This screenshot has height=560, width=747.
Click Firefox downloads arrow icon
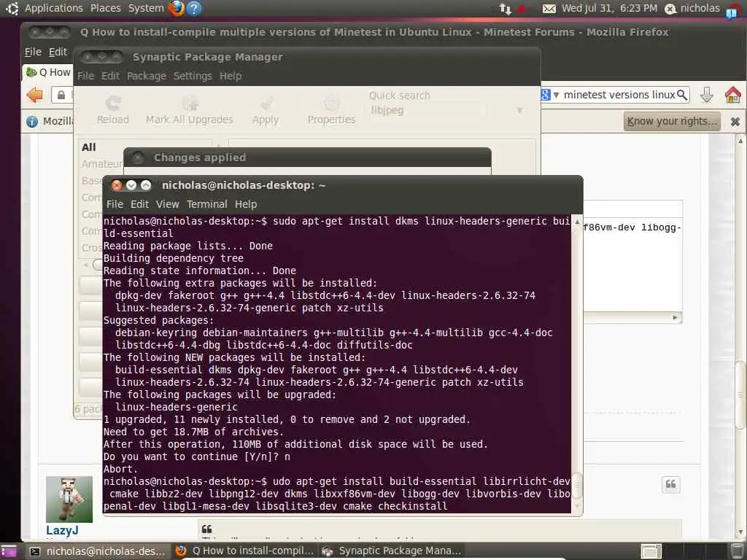[x=706, y=95]
